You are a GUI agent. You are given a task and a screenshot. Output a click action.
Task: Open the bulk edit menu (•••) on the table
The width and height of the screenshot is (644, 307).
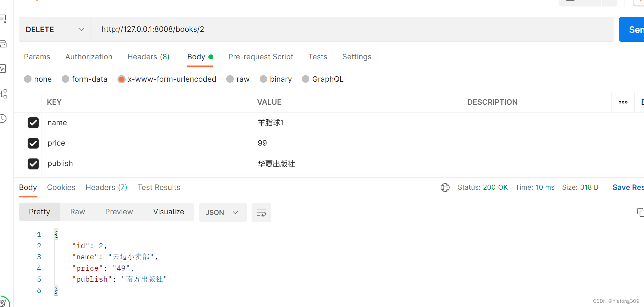coord(623,102)
